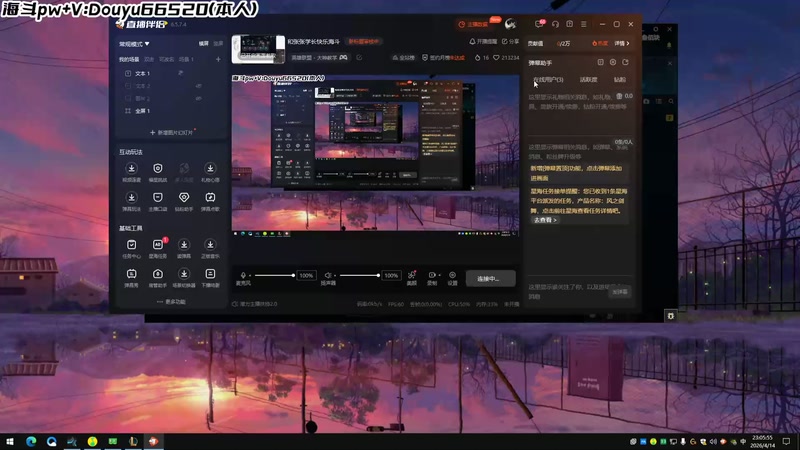
Task: Expand 详情 details in contribution bar
Action: tap(622, 43)
